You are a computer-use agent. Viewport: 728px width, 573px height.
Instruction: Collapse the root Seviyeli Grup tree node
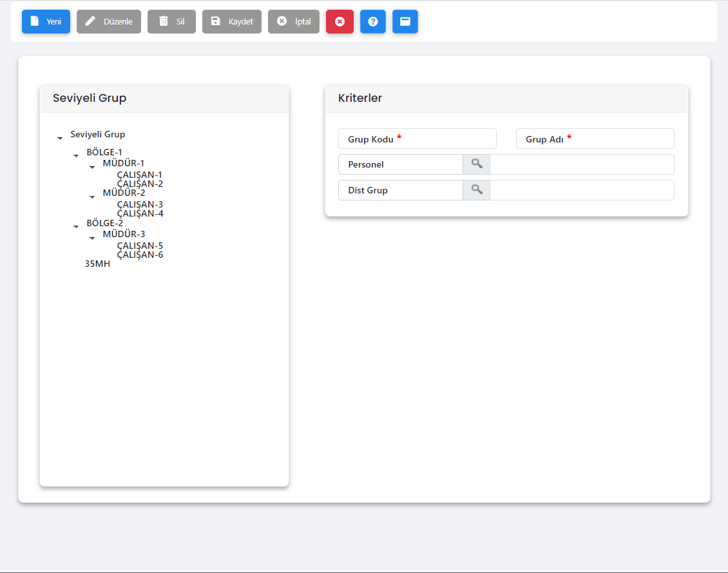60,138
